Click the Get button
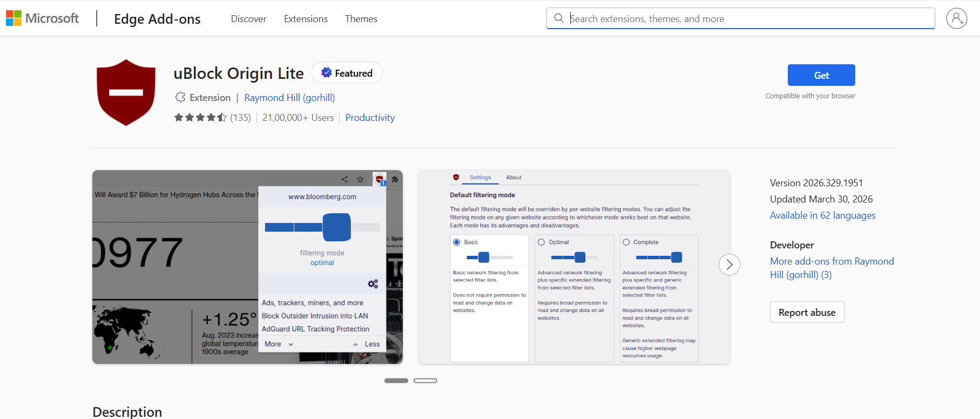Image resolution: width=980 pixels, height=419 pixels. click(821, 75)
